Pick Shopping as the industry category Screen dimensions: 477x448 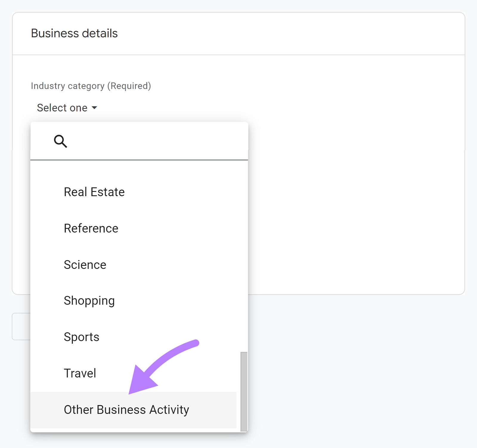[x=89, y=300]
